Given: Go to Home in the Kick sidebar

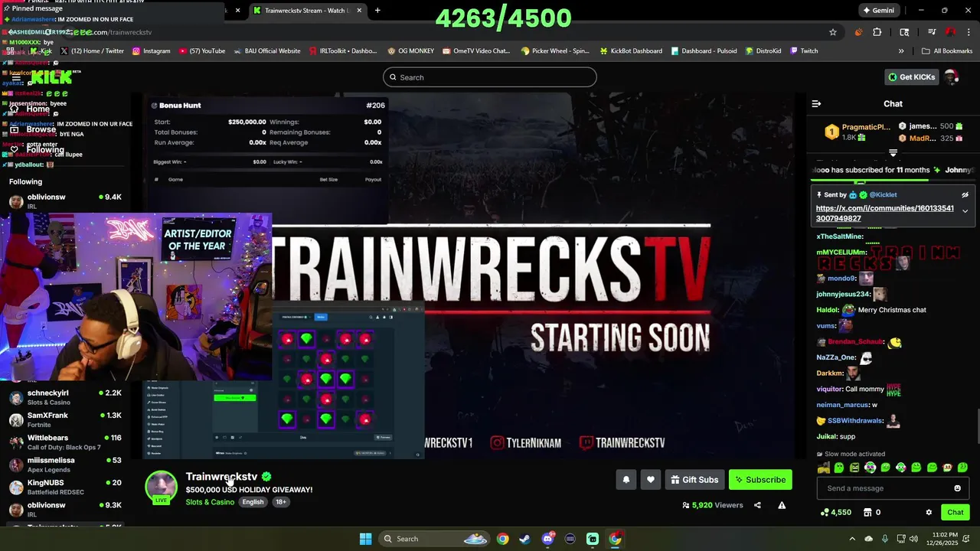Looking at the screenshot, I should (30, 109).
